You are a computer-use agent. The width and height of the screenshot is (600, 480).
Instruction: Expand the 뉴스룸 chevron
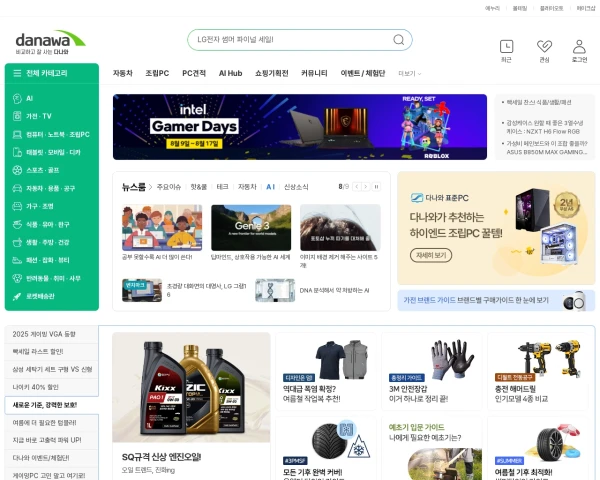(150, 187)
